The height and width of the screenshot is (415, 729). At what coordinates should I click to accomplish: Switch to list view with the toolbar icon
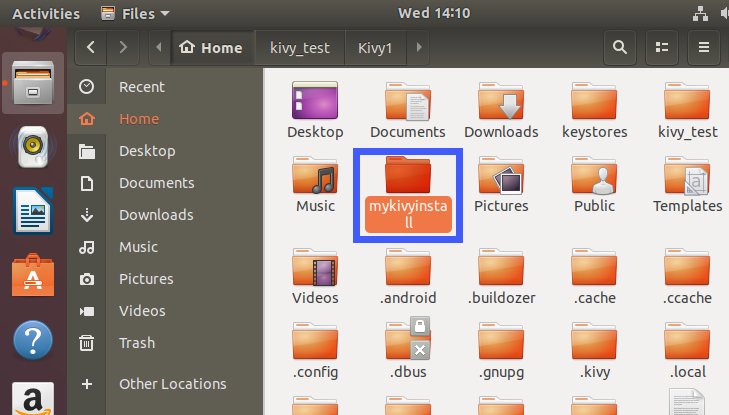coord(662,47)
